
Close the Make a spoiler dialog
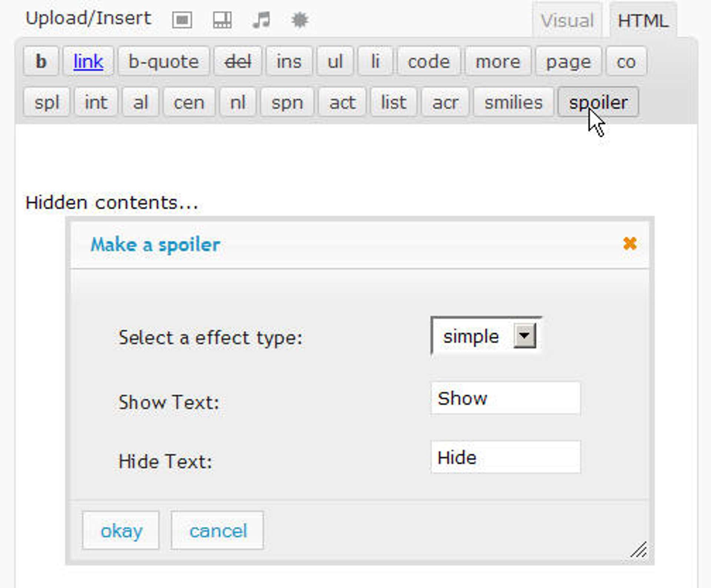(x=630, y=243)
